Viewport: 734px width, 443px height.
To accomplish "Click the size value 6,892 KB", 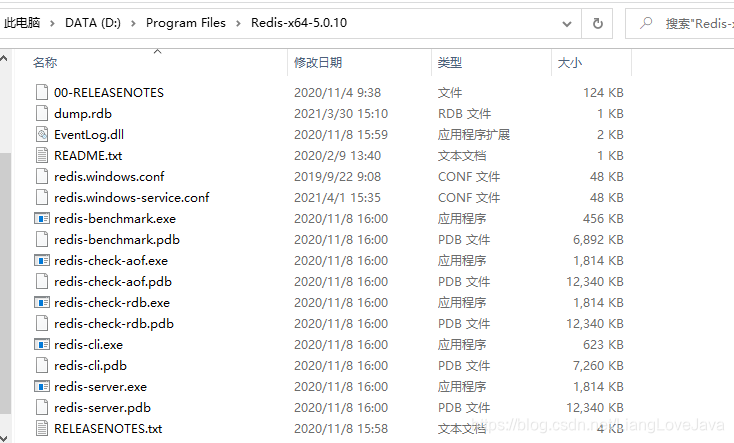I will [x=598, y=240].
